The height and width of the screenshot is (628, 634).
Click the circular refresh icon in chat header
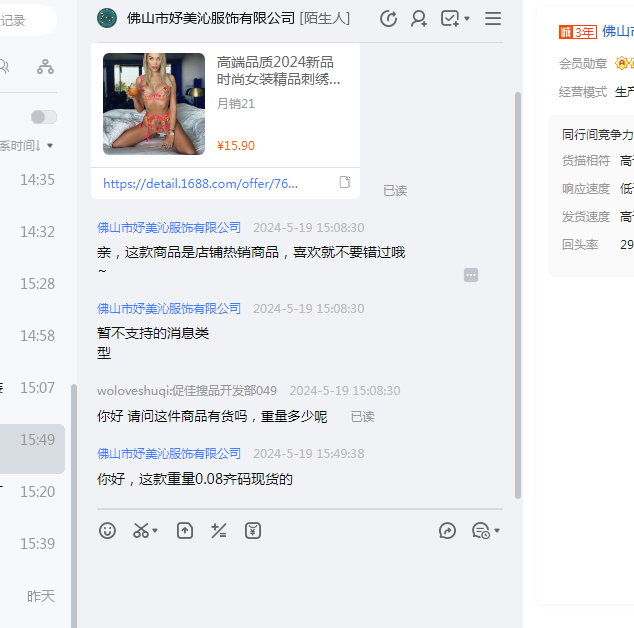coord(389,18)
